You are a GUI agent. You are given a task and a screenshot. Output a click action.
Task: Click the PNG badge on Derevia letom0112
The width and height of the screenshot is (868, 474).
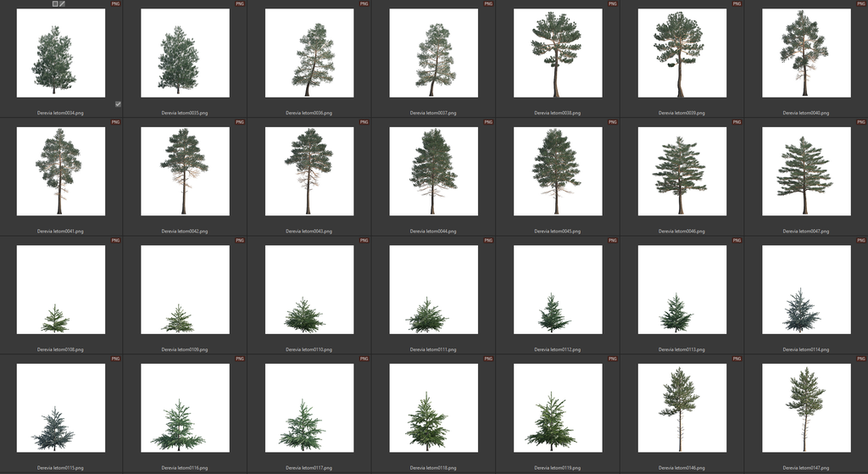point(612,241)
